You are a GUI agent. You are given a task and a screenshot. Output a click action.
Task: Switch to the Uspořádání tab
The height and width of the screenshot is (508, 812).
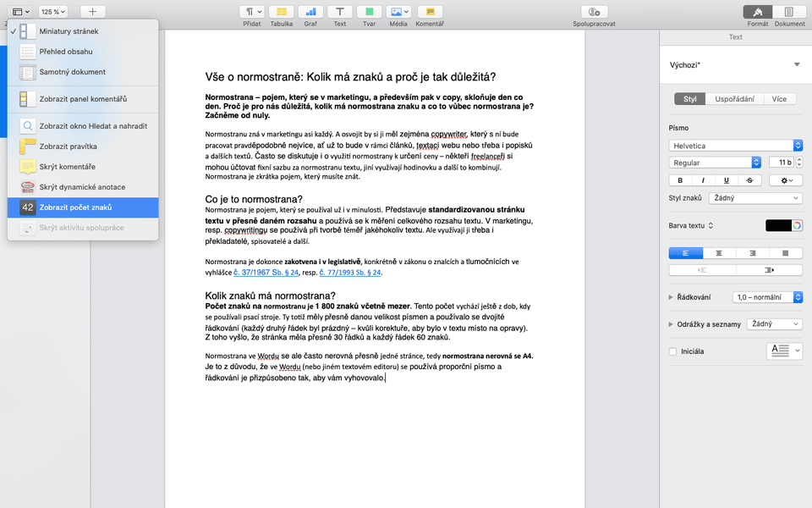[x=734, y=99]
